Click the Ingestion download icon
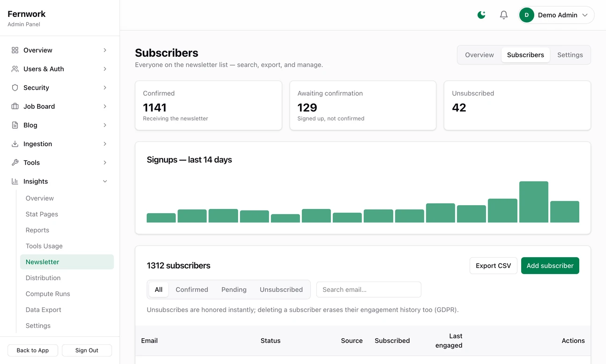The image size is (606, 364). tap(15, 144)
